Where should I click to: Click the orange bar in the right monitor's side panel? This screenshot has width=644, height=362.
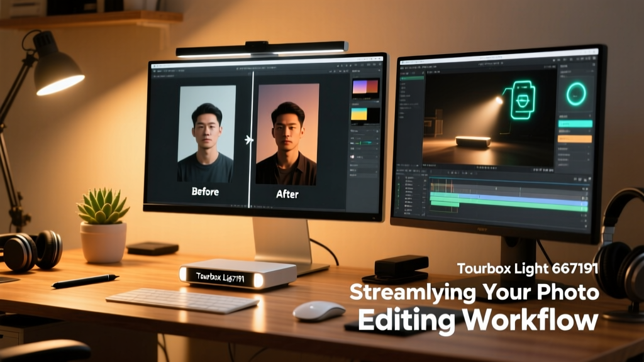click(x=575, y=139)
